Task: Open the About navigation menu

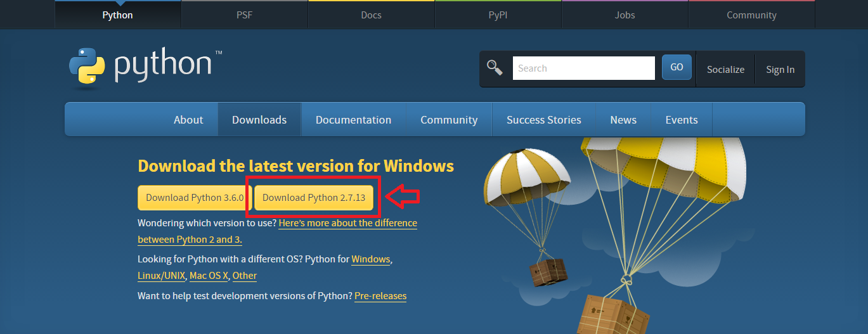Action: (188, 120)
